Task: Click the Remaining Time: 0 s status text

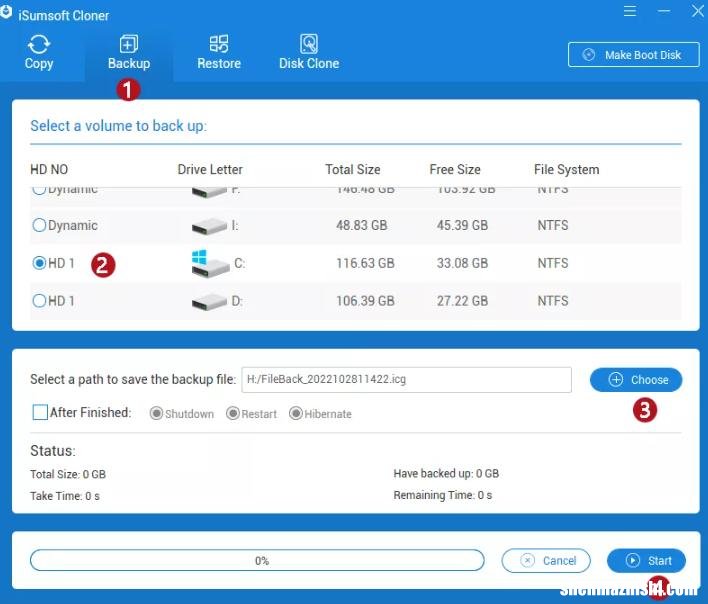Action: coord(442,495)
